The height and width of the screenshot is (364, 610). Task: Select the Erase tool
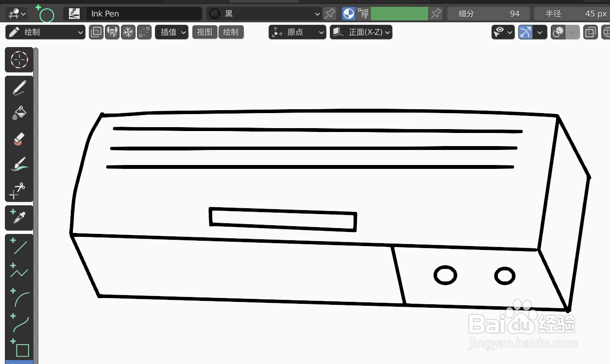point(19,138)
